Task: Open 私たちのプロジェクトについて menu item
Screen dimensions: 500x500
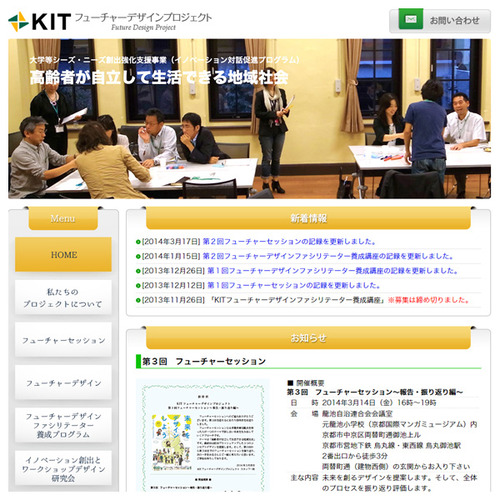Action: click(x=63, y=298)
